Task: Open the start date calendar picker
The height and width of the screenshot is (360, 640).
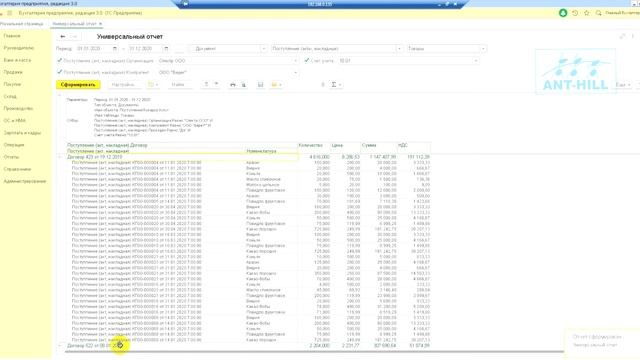Action: click(x=115, y=49)
